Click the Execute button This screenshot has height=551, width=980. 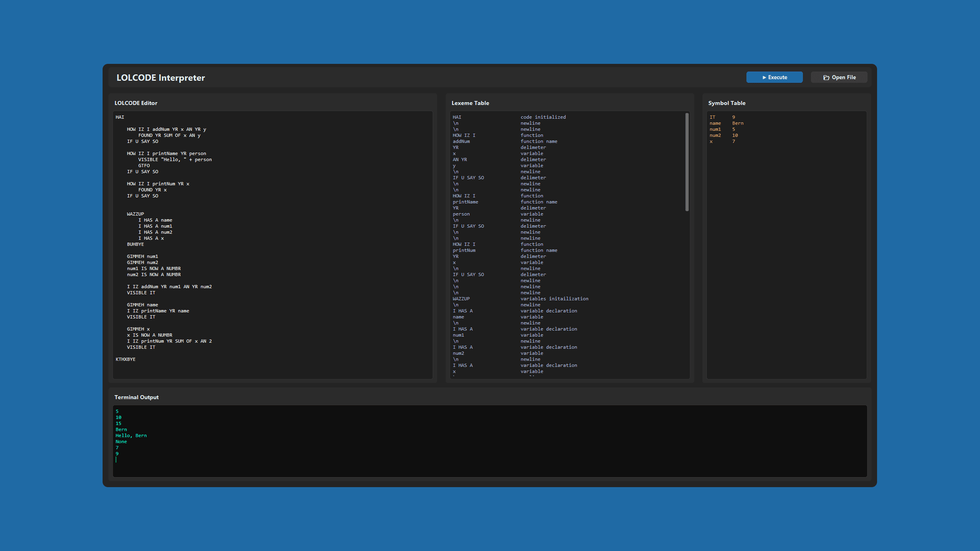click(x=774, y=77)
